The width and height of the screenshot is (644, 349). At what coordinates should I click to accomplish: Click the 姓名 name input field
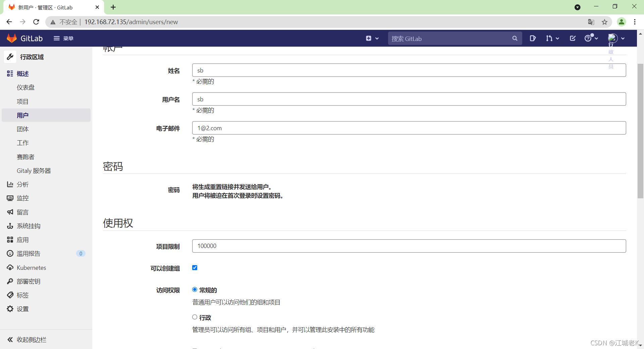coord(409,70)
